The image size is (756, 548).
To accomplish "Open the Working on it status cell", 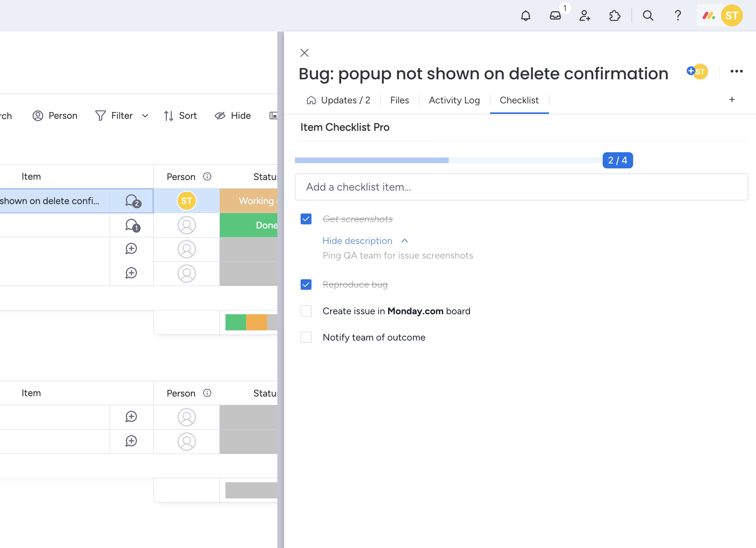I will tap(249, 201).
